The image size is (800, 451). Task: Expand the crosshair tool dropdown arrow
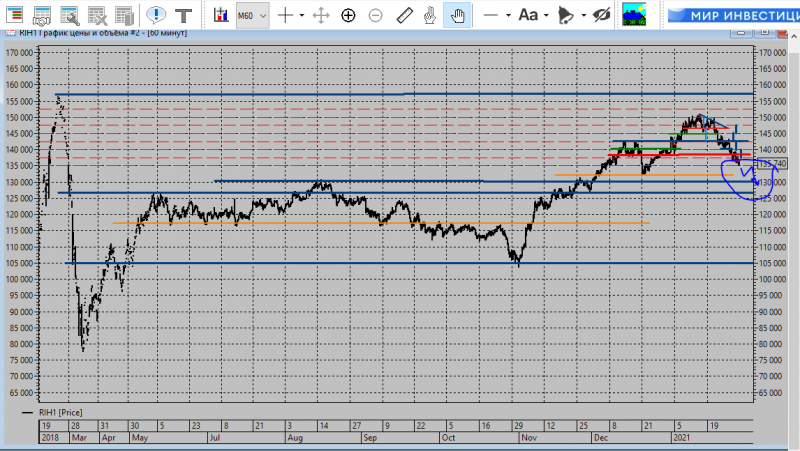[302, 15]
